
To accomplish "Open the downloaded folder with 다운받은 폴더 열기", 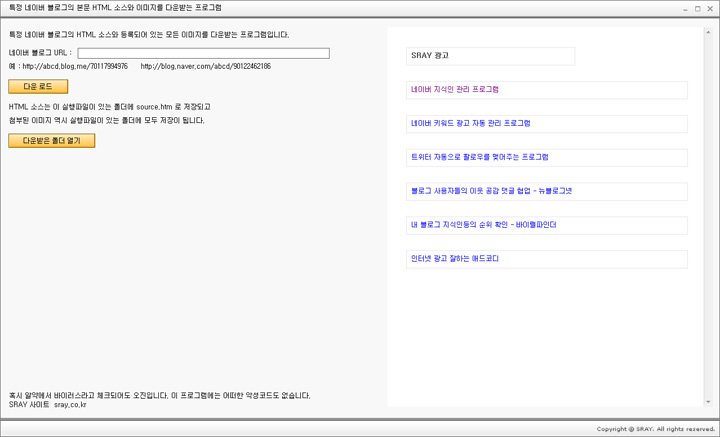I will pyautogui.click(x=51, y=141).
